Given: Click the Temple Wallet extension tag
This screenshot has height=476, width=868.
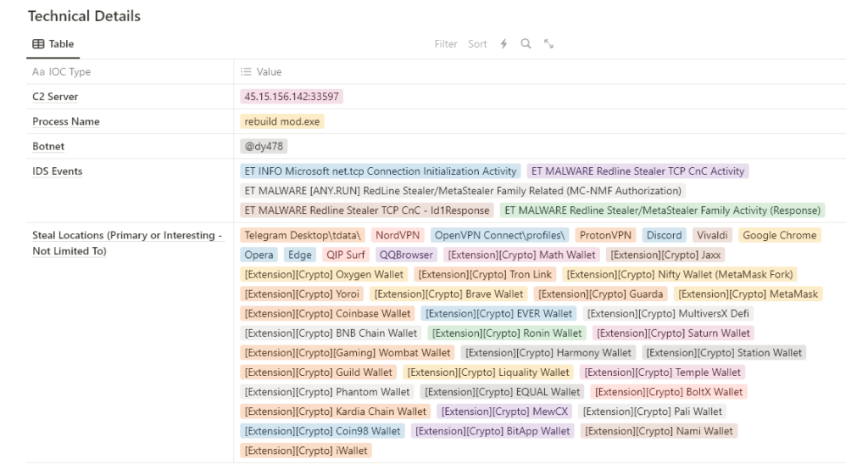Looking at the screenshot, I should pyautogui.click(x=662, y=372).
